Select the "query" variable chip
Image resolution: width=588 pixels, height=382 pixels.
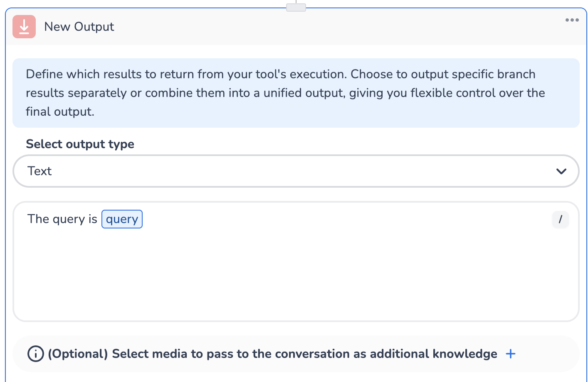tap(122, 219)
